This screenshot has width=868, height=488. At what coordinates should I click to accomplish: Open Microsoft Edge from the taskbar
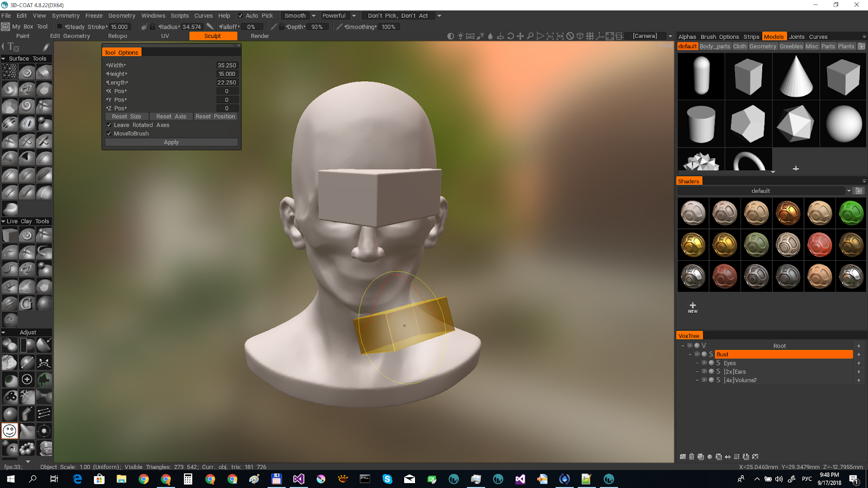pos(78,479)
